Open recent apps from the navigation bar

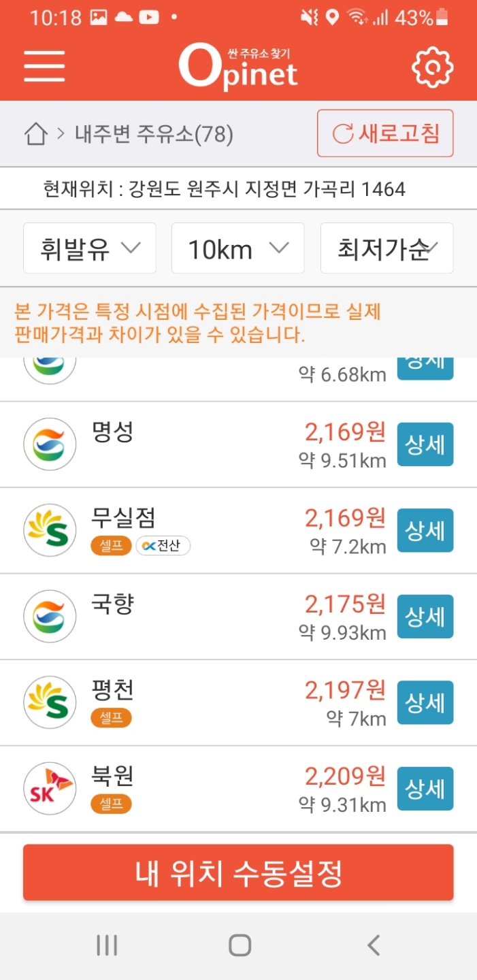click(x=106, y=945)
